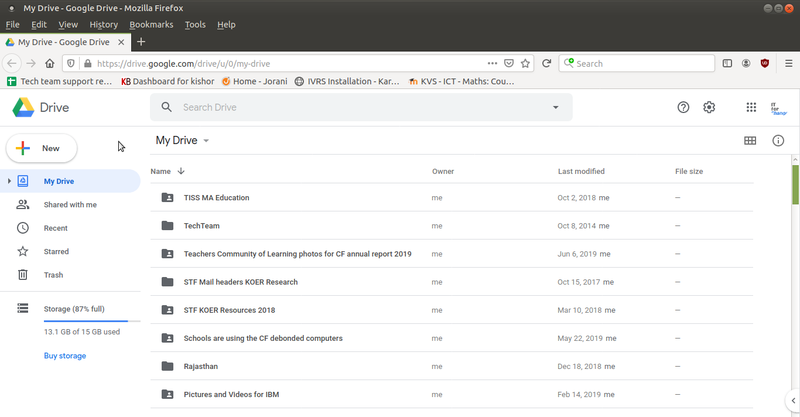This screenshot has width=800, height=417.
Task: Show details info icon
Action: tap(778, 140)
